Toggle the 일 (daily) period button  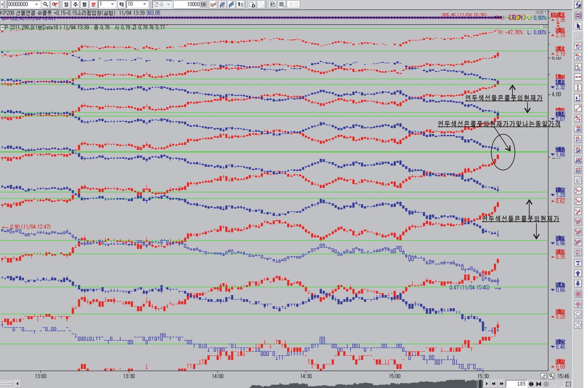pos(66,4)
